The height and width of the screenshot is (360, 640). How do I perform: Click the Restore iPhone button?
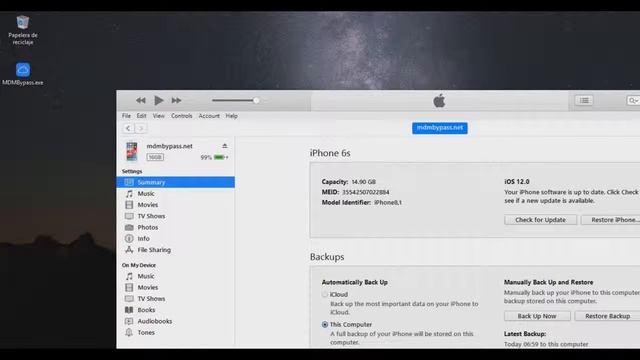click(x=611, y=220)
